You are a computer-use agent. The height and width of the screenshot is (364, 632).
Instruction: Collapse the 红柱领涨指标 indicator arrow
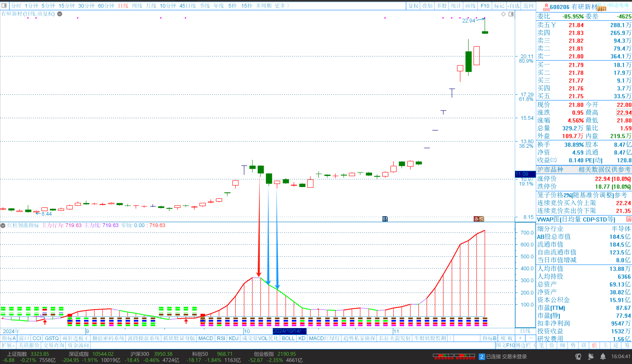pyautogui.click(x=3, y=226)
